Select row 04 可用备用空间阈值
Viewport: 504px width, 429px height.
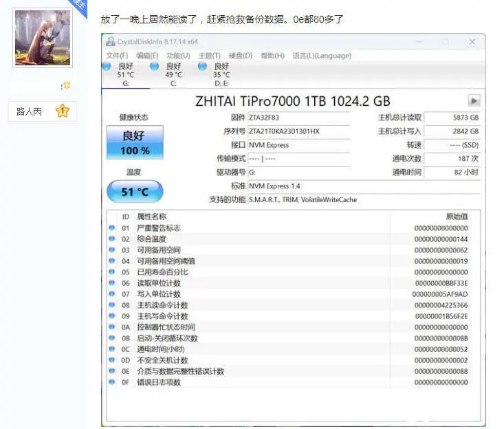pyautogui.click(x=288, y=261)
